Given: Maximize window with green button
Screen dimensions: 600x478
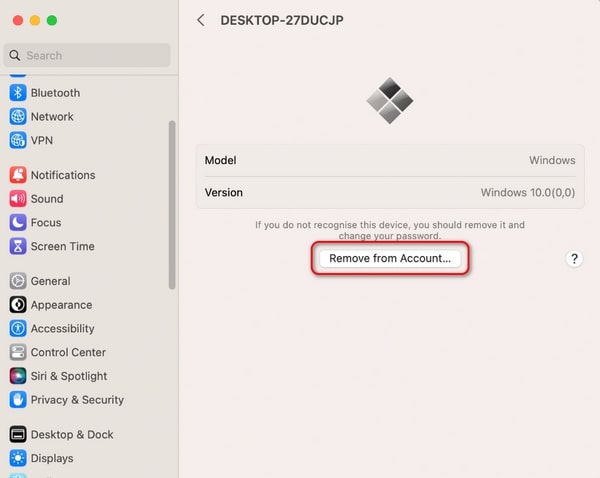Looking at the screenshot, I should click(x=52, y=20).
